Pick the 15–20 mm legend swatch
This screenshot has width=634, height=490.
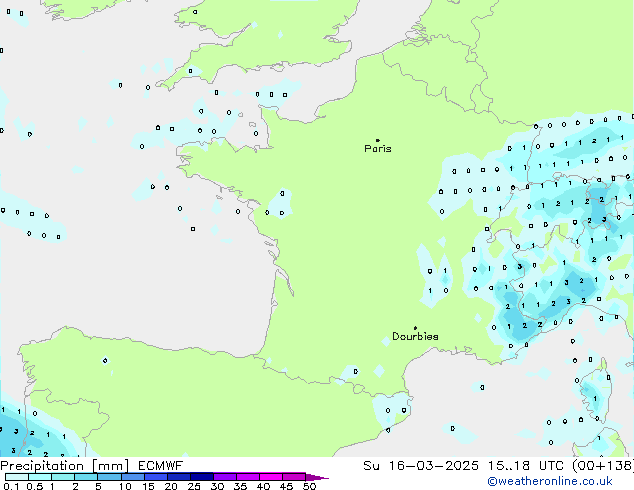point(155,477)
